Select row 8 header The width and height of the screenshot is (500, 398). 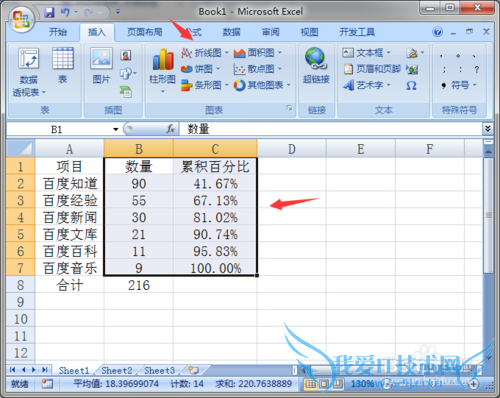(x=21, y=285)
